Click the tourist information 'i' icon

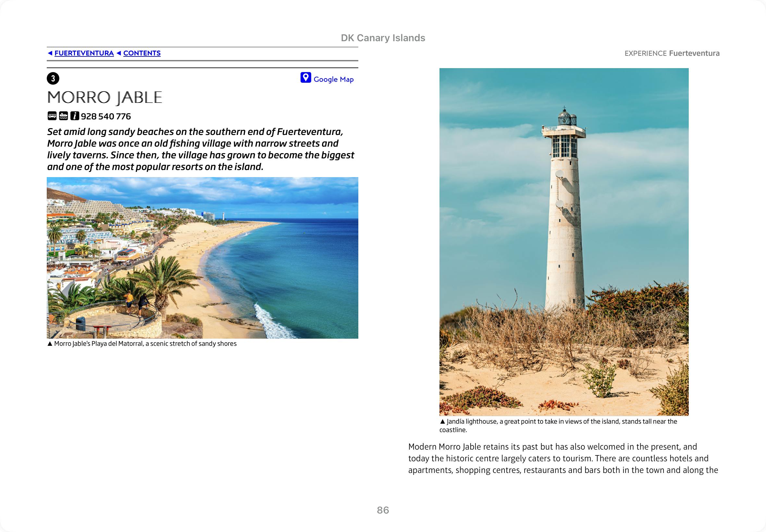click(x=75, y=116)
